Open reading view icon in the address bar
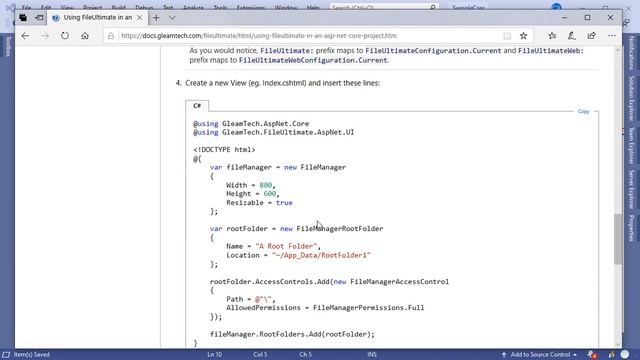The height and width of the screenshot is (360, 640). pos(507,36)
